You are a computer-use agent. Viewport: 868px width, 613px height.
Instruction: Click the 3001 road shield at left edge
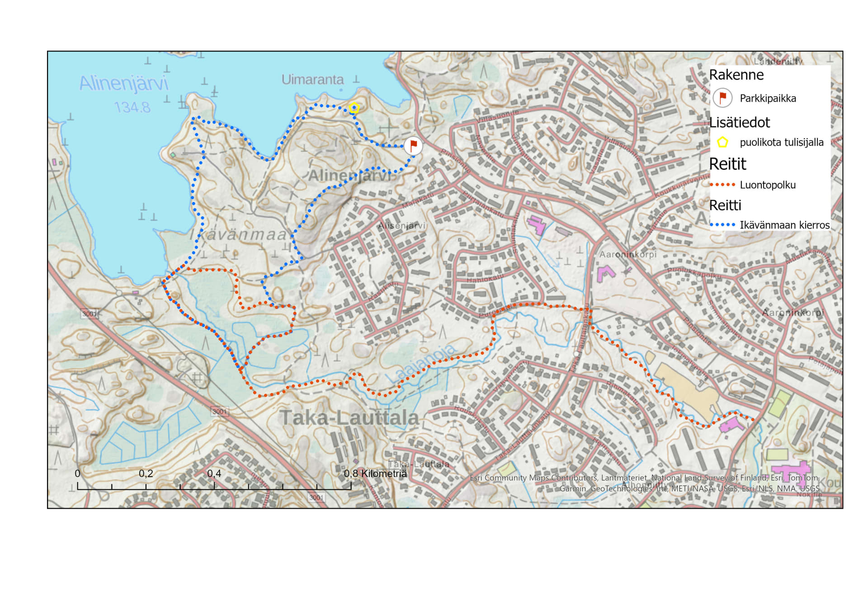click(90, 314)
